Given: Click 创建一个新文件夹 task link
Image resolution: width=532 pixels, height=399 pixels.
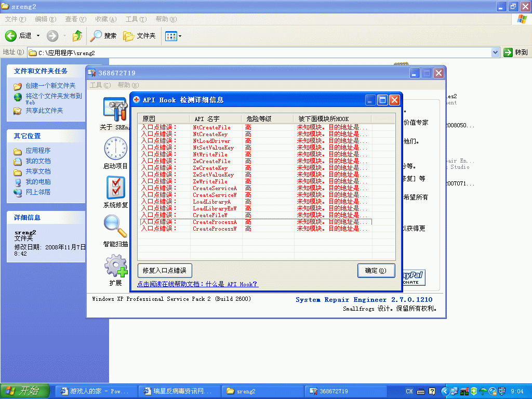Looking at the screenshot, I should (x=50, y=86).
